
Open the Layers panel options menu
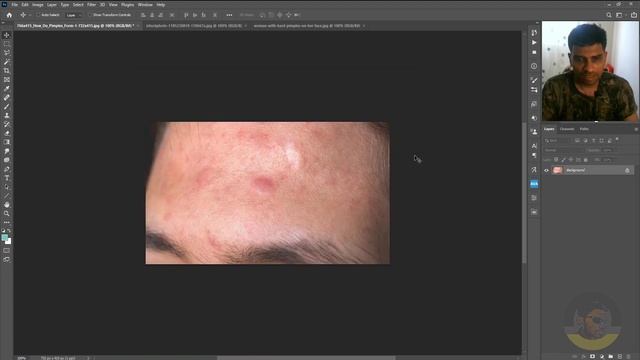click(636, 129)
